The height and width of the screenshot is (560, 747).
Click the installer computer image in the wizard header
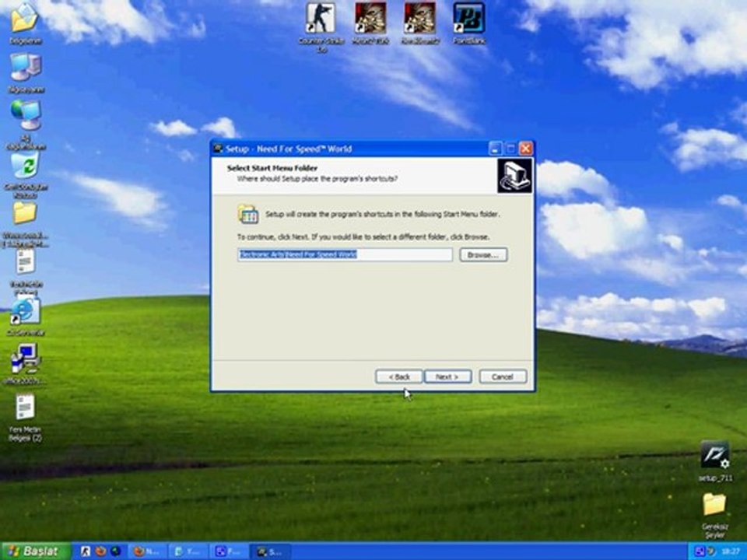[514, 176]
